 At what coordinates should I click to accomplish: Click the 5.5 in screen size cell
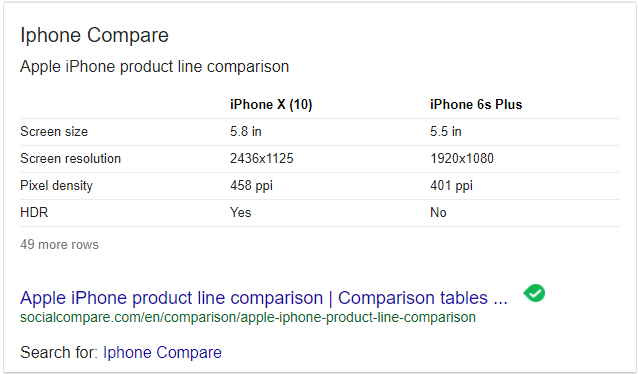coord(446,131)
